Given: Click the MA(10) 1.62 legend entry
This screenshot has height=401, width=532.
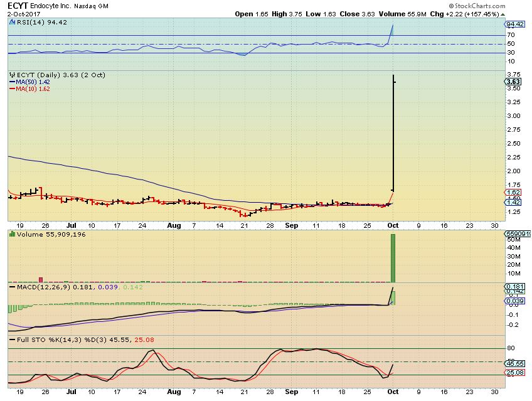Looking at the screenshot, I should pos(29,89).
